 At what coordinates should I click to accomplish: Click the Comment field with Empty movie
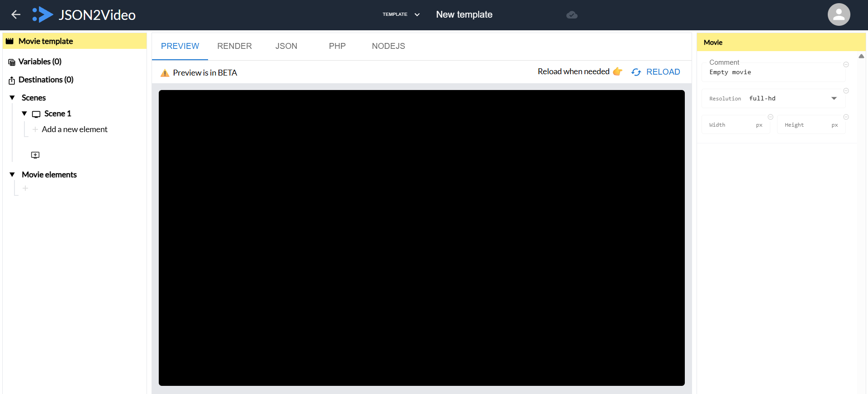[x=773, y=72]
